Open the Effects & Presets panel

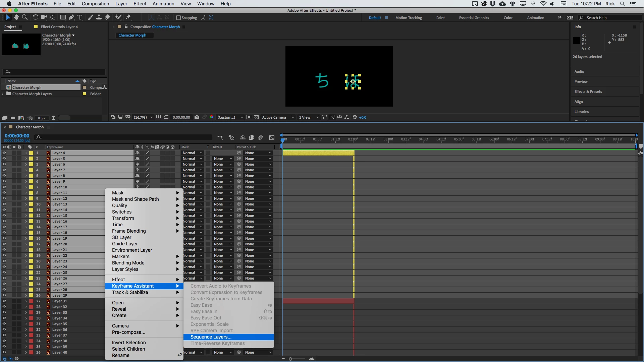[588, 92]
